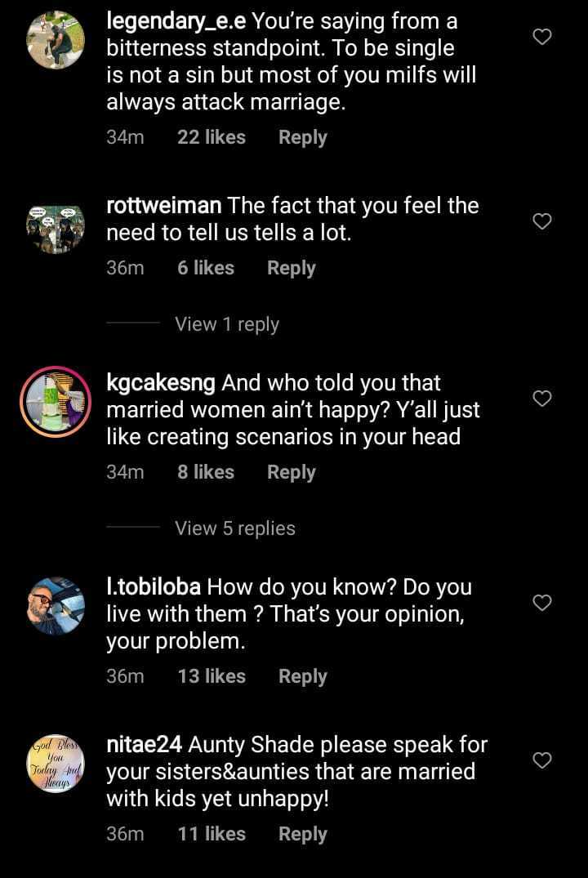Open the kgcakesng username link
Image resolution: width=588 pixels, height=878 pixels.
coord(162,382)
